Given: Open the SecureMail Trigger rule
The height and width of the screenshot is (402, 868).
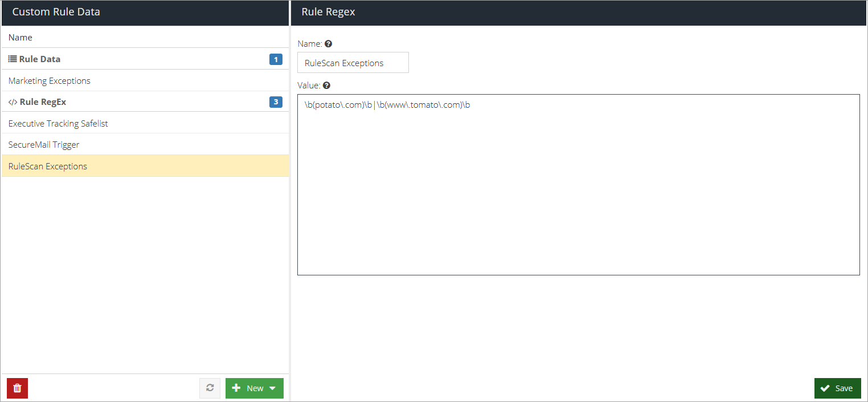Looking at the screenshot, I should pos(44,145).
